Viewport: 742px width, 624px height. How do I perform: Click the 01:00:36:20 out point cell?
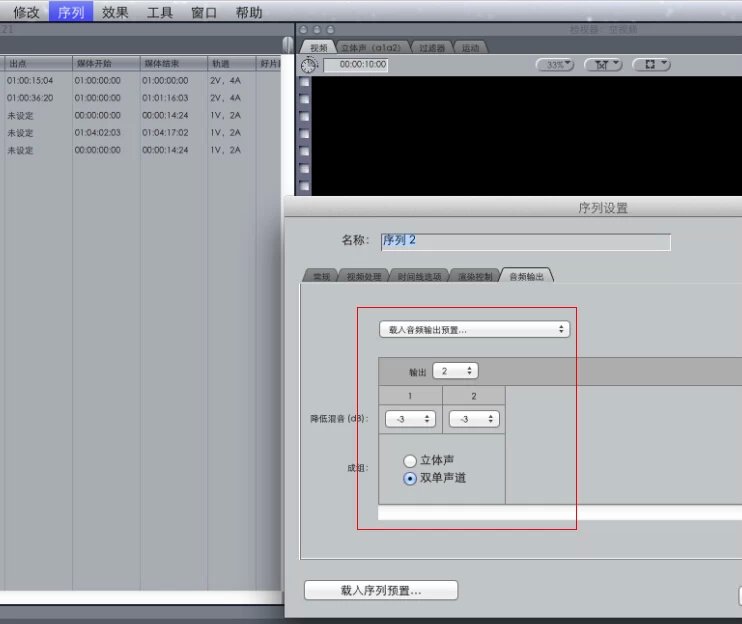30,98
